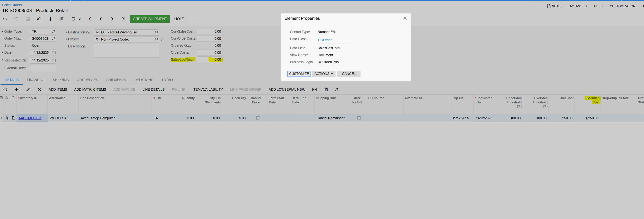The height and width of the screenshot is (219, 644).
Task: Go to the first record arrow icon
Action: point(89,19)
